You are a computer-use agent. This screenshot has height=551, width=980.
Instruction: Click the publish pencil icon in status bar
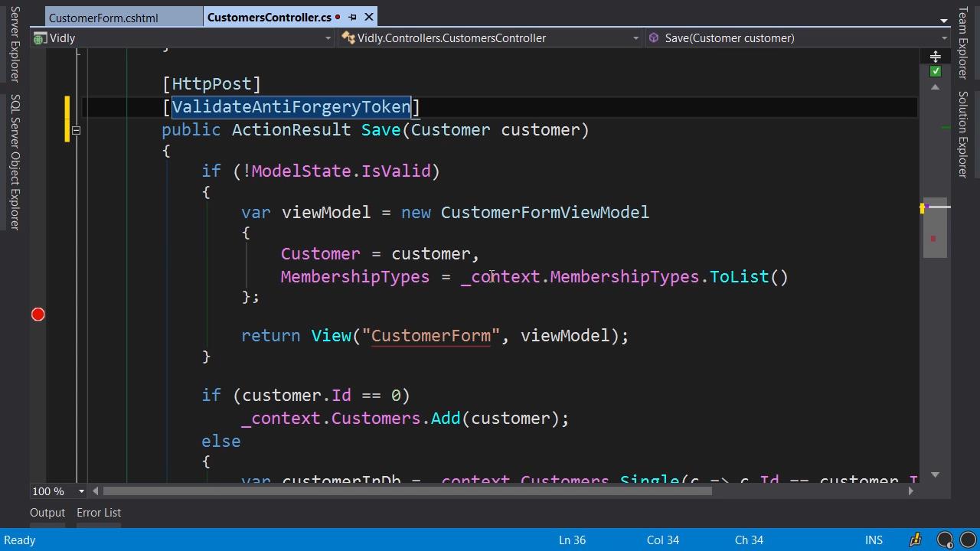pyautogui.click(x=916, y=540)
